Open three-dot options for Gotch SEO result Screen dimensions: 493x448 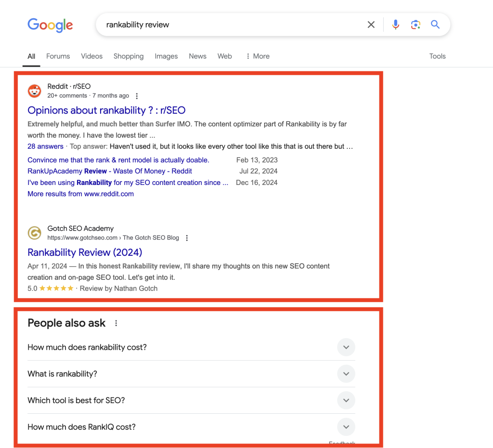(x=187, y=238)
